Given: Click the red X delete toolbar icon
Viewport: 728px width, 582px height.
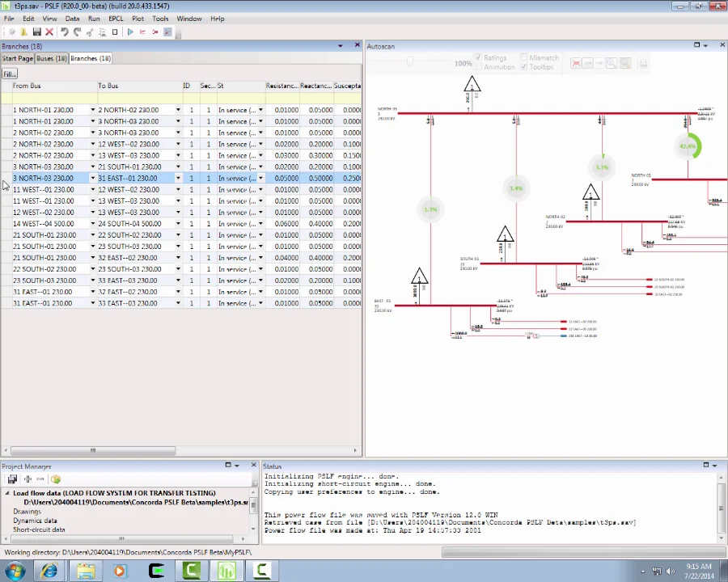Looking at the screenshot, I should coord(49,32).
